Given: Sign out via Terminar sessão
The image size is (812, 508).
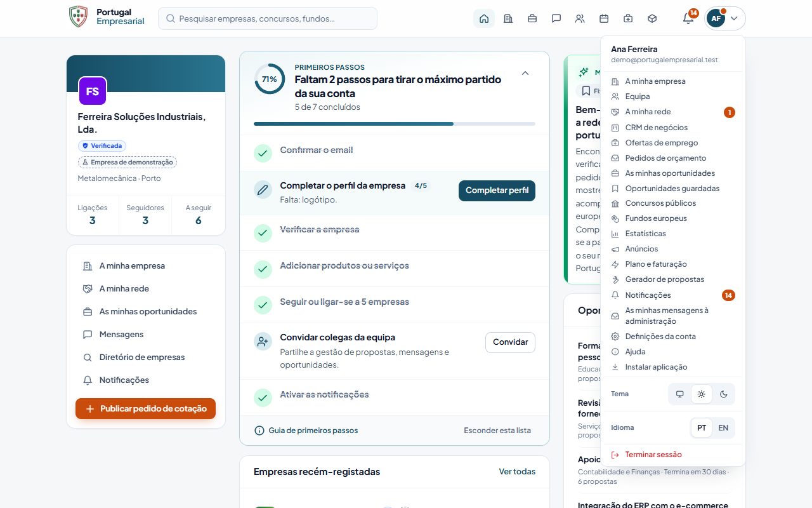Looking at the screenshot, I should coord(672,455).
